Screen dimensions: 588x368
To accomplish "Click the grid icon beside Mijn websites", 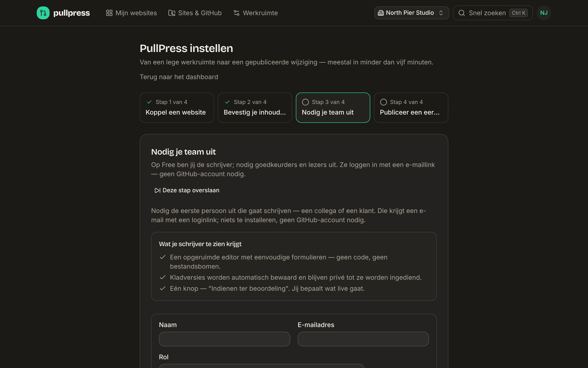I will (109, 13).
